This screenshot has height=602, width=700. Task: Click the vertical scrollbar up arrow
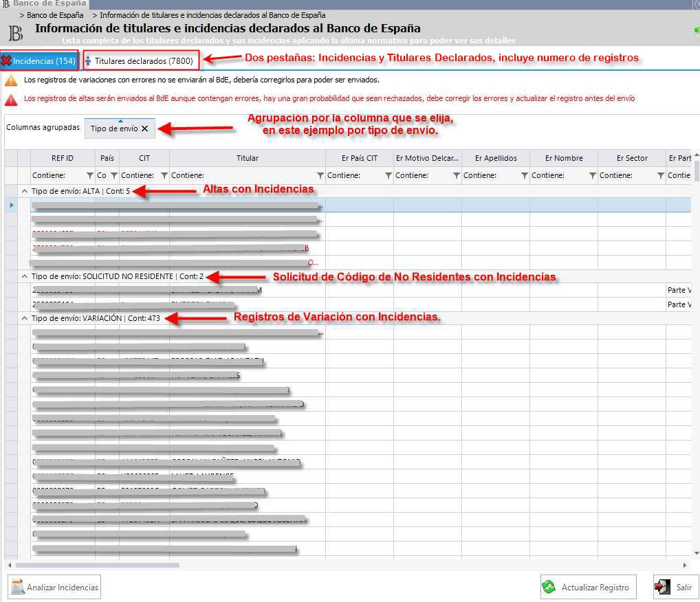(x=697, y=155)
